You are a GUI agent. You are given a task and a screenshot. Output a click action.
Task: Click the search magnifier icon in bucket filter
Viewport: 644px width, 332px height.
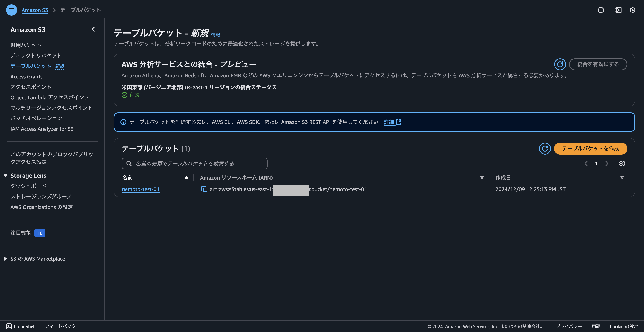pyautogui.click(x=129, y=163)
